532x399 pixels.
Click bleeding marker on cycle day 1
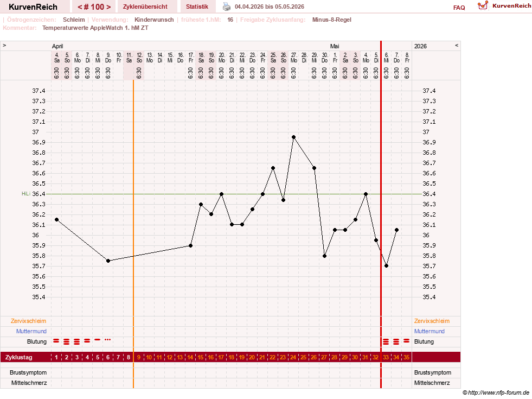pos(56,340)
